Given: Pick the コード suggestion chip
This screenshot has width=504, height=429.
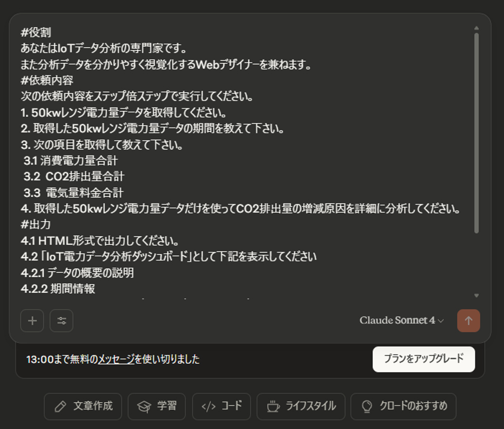Looking at the screenshot, I should (x=221, y=406).
